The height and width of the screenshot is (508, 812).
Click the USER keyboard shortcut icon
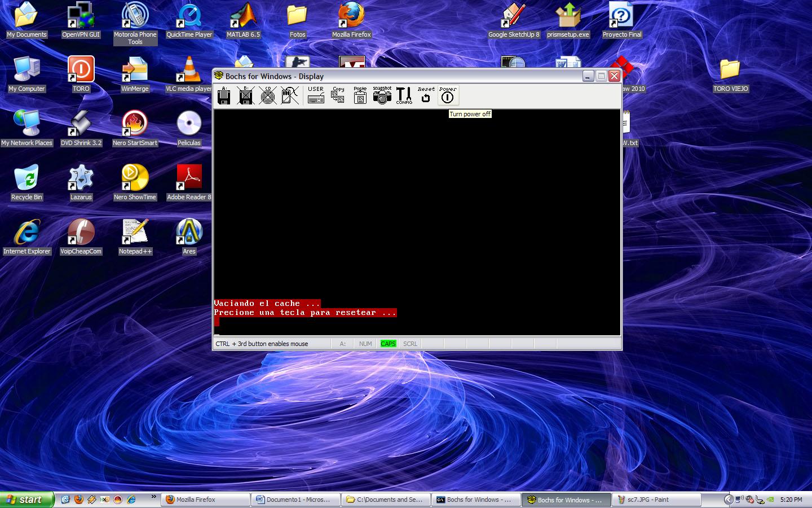(x=316, y=95)
